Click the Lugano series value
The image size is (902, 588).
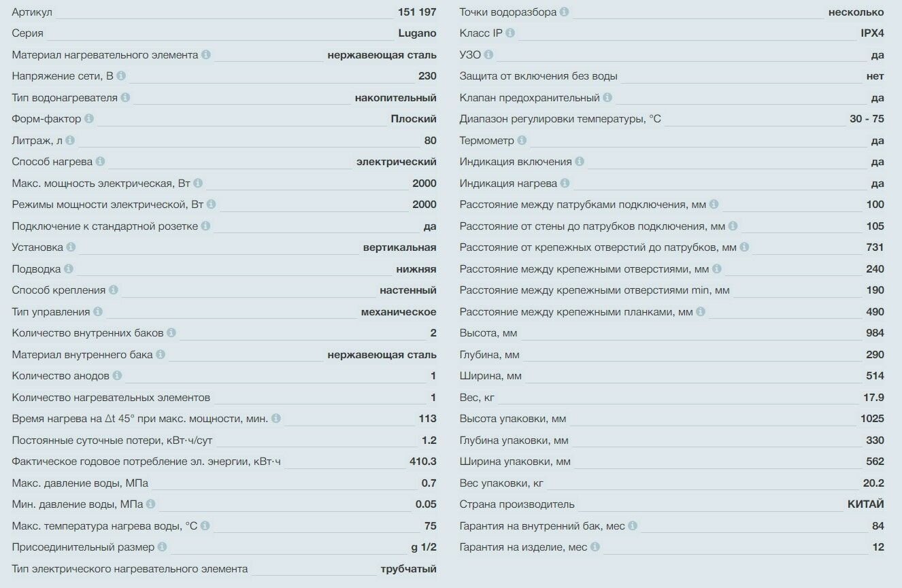click(x=417, y=33)
